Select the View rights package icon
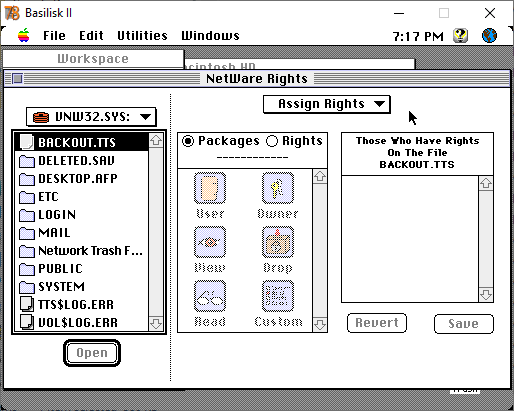Viewport: 514px width, 411px height. click(x=210, y=242)
